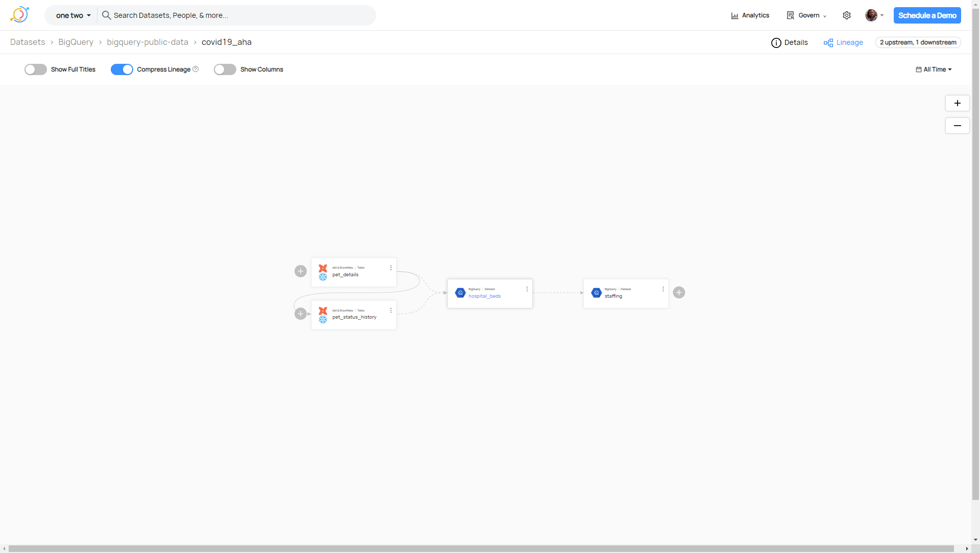
Task: Click the Snowflake icon on pet_status_history
Action: tap(323, 319)
